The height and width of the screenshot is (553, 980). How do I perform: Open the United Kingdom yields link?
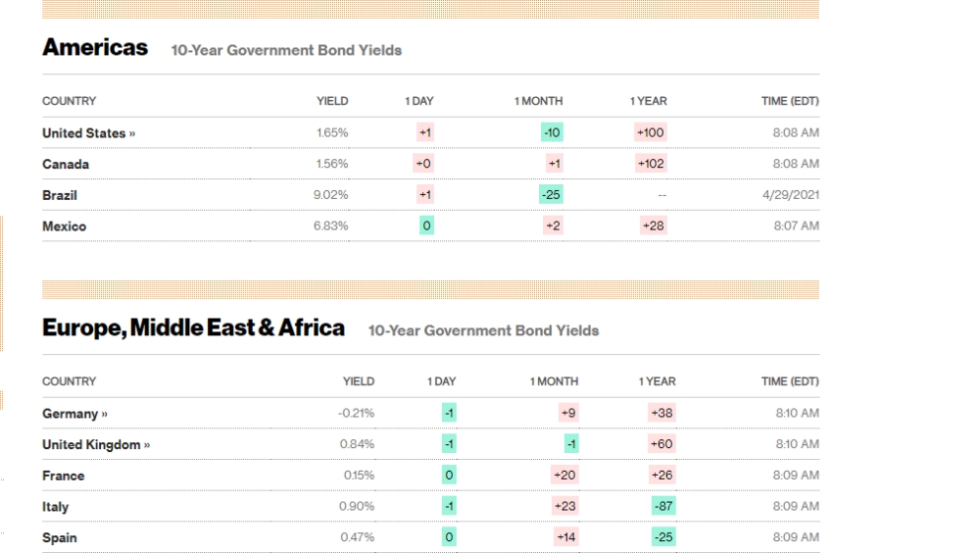click(x=96, y=445)
